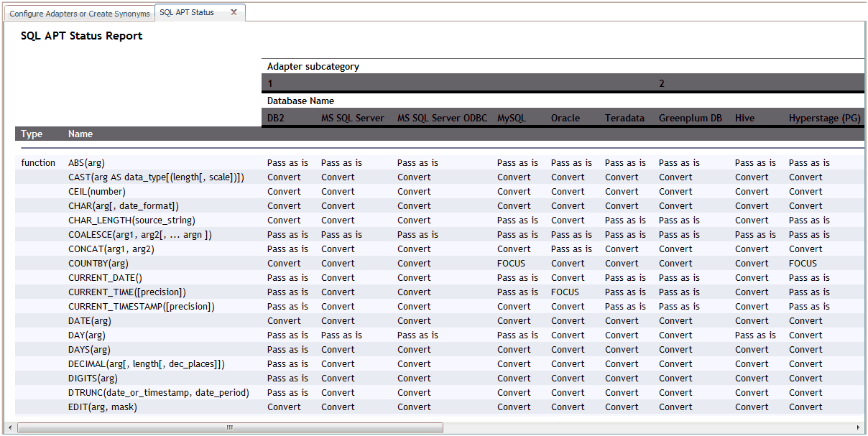
Task: Click the Hyperstage (PG) column header
Action: 824,118
